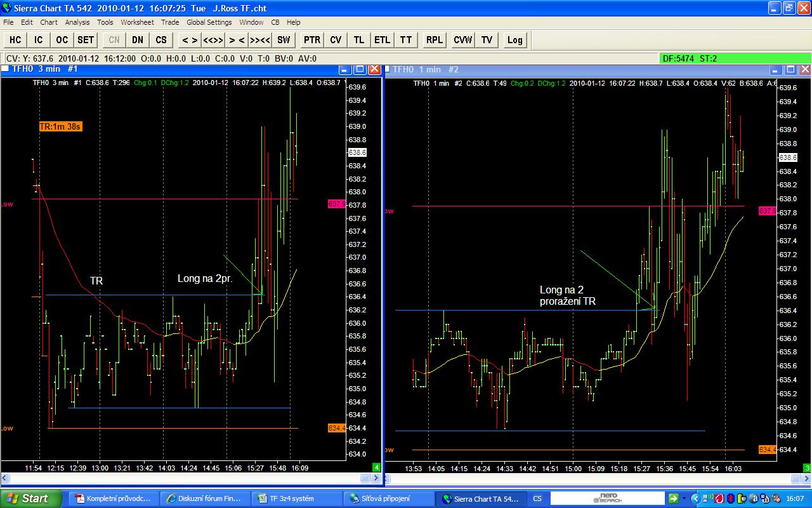Image resolution: width=812 pixels, height=508 pixels.
Task: Click the 'Long na 2 proražení TR' annotation
Action: 568,295
